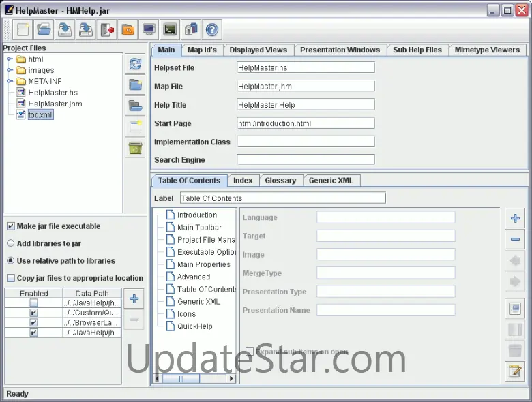Image resolution: width=532 pixels, height=402 pixels.
Task: Click the right arrow of the tree scrollbar
Action: click(231, 378)
